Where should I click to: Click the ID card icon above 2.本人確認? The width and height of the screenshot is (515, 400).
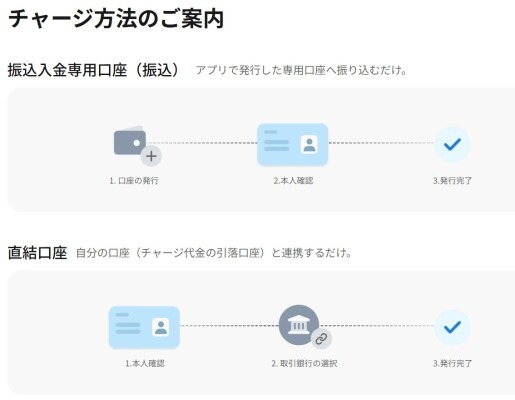292,145
